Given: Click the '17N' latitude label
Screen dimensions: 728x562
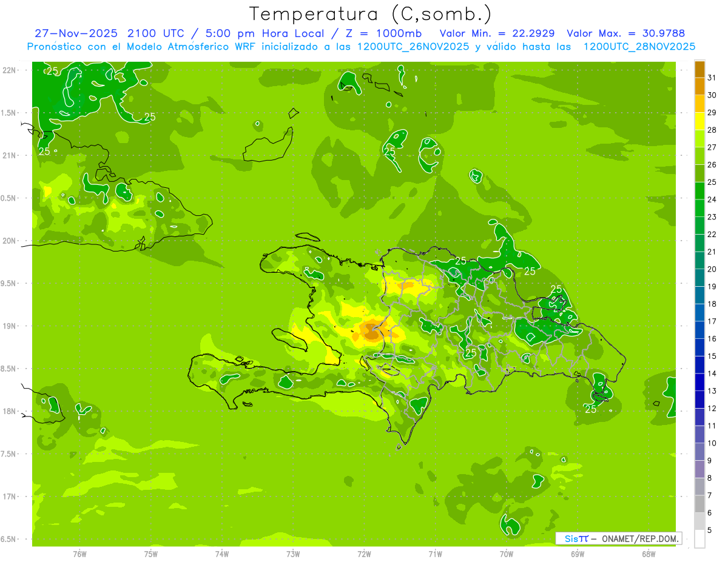Looking at the screenshot, I should coord(8,497).
